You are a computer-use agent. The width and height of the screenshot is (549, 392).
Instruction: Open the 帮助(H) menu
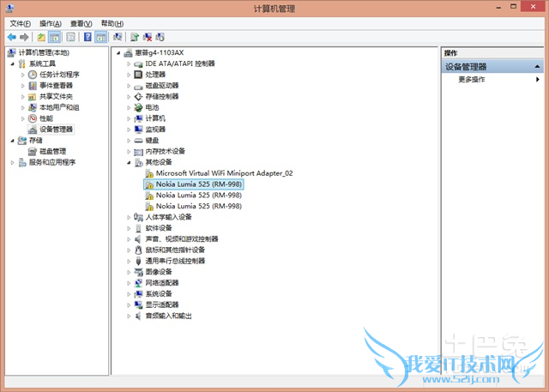[112, 23]
